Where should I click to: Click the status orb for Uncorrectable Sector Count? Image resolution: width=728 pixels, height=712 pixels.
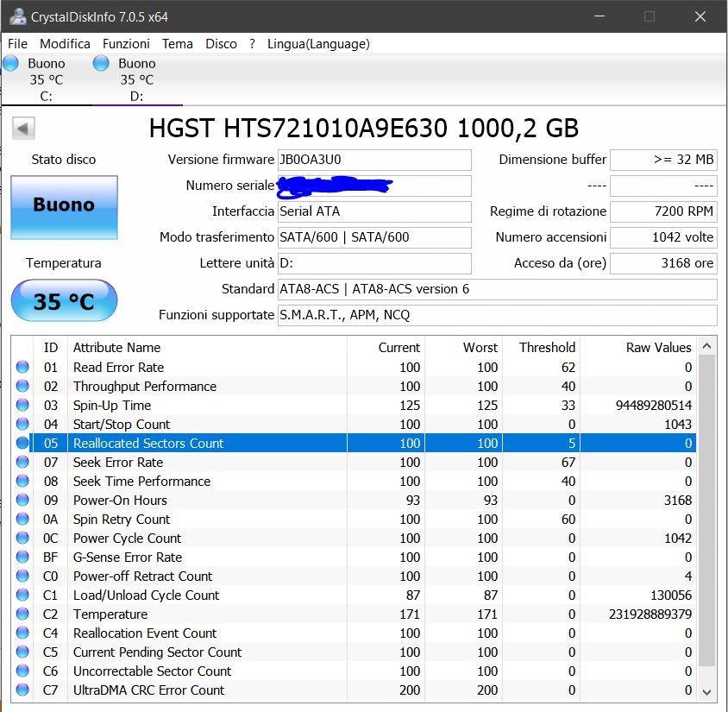click(x=22, y=671)
